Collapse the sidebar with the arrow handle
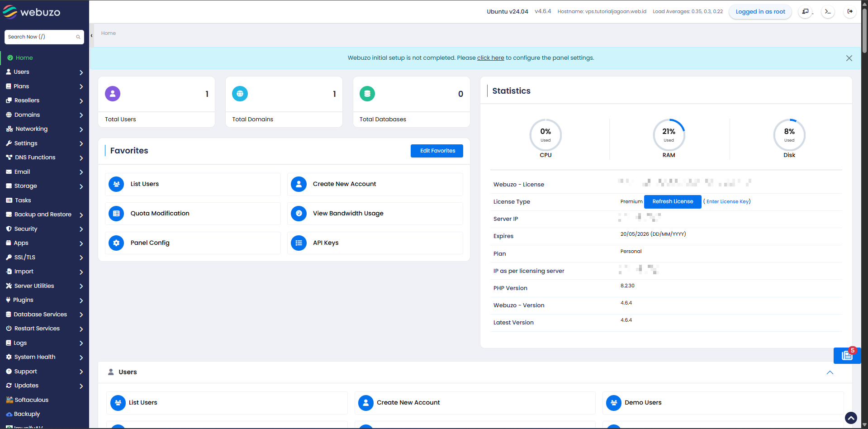Viewport: 868px width, 429px height. 91,35
